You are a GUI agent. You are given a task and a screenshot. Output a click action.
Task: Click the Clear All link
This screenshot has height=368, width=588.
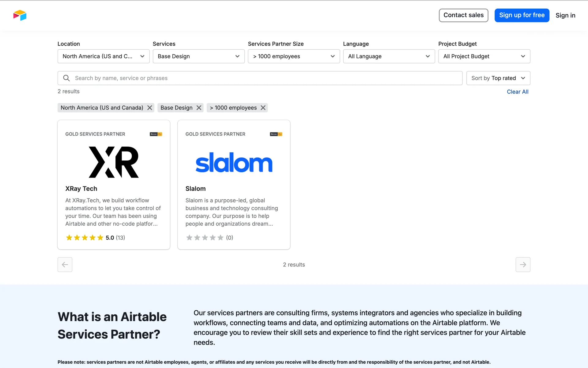click(517, 92)
